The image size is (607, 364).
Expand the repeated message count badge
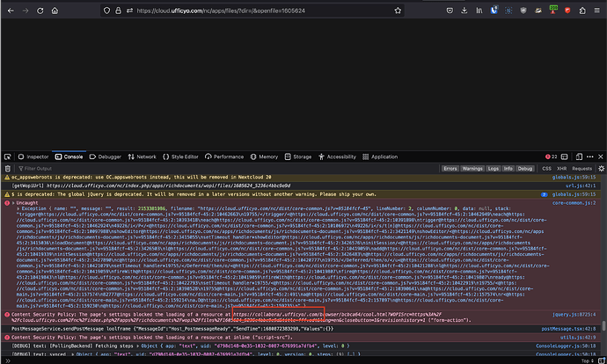click(544, 194)
